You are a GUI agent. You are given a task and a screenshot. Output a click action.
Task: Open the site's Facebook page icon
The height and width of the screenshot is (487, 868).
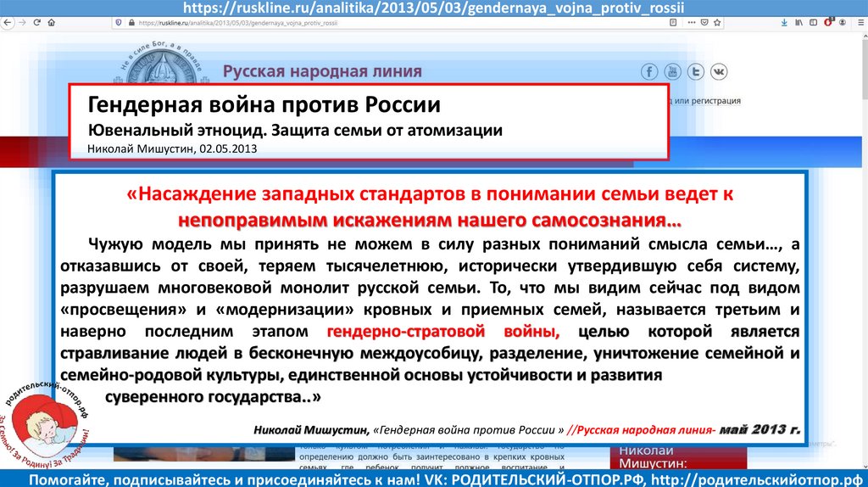tap(650, 72)
